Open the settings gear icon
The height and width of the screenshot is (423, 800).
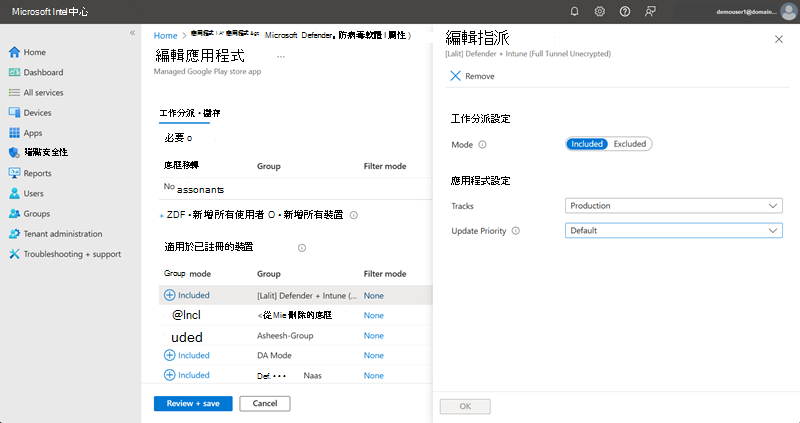599,11
